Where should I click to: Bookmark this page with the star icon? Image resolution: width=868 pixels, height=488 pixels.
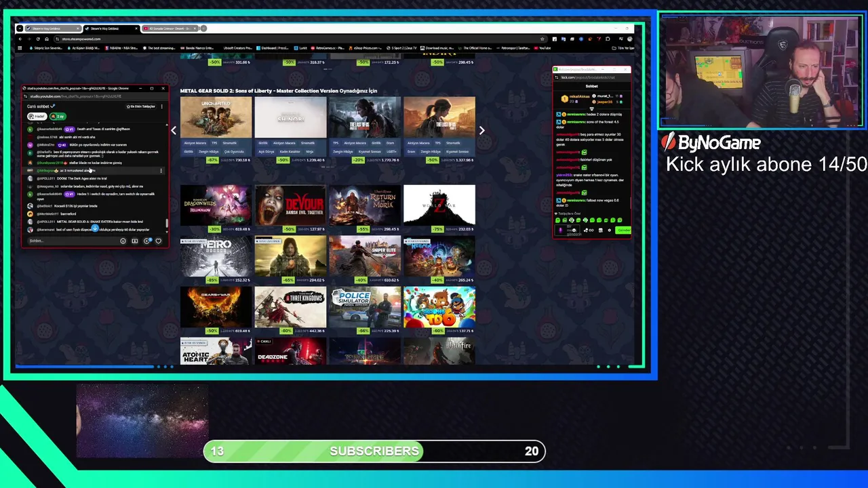(542, 39)
